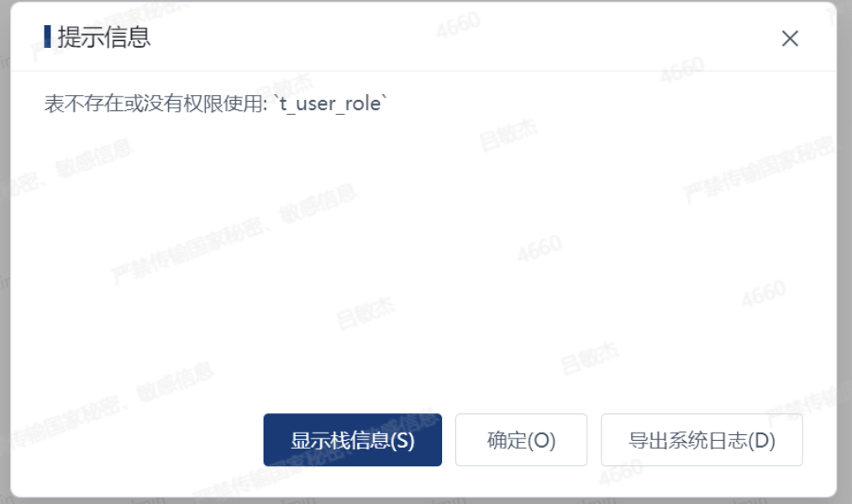Close the 提示信息 dialog with the X
The image size is (852, 504).
pos(790,39)
